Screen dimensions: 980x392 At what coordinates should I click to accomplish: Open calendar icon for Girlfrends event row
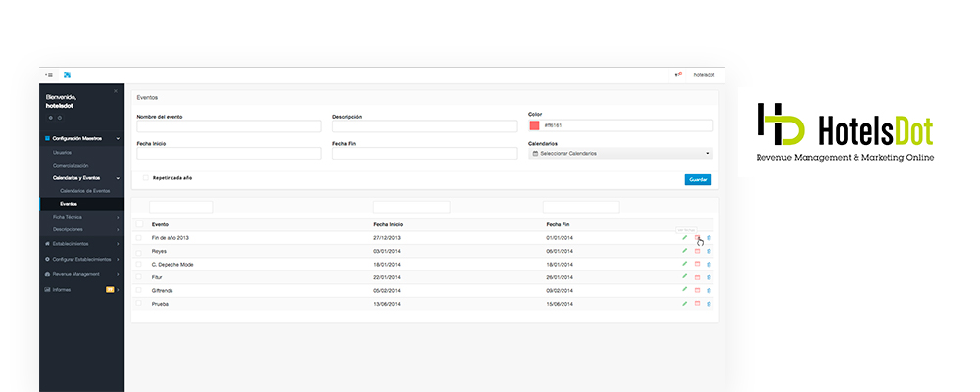pos(697,291)
